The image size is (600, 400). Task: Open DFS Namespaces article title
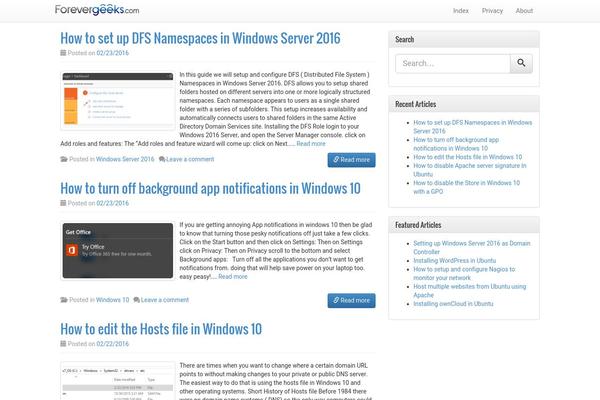click(x=200, y=38)
